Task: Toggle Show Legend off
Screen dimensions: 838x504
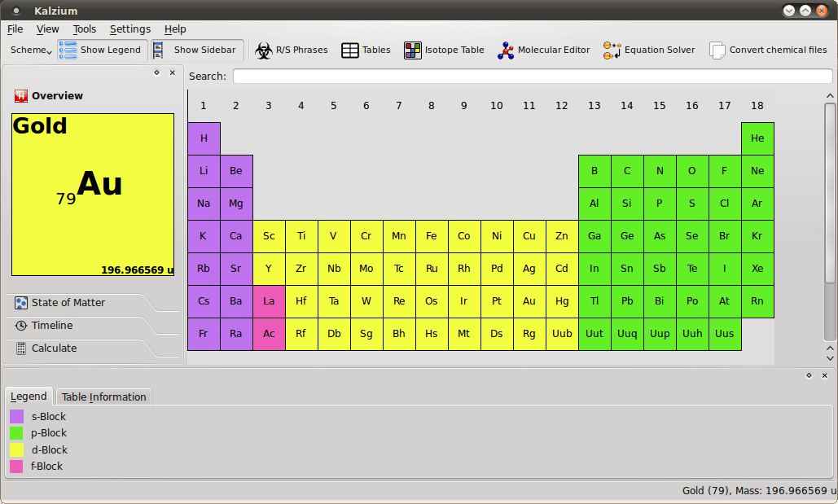Action: (101, 50)
